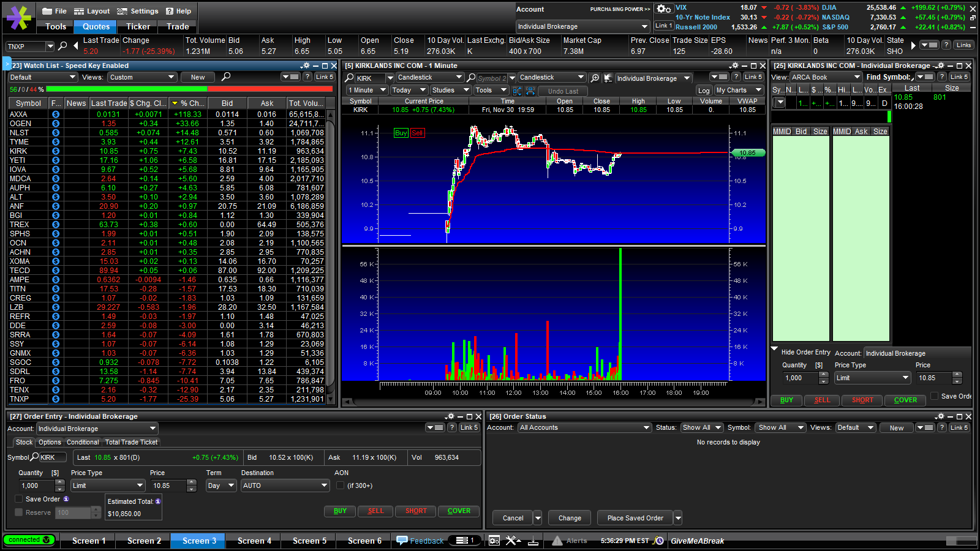Click the Alerts warning triangle icon
This screenshot has width=980, height=551.
click(x=557, y=541)
